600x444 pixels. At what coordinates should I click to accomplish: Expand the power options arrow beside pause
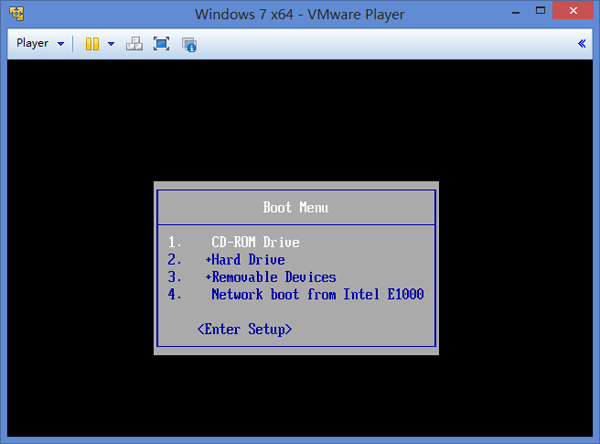[110, 44]
